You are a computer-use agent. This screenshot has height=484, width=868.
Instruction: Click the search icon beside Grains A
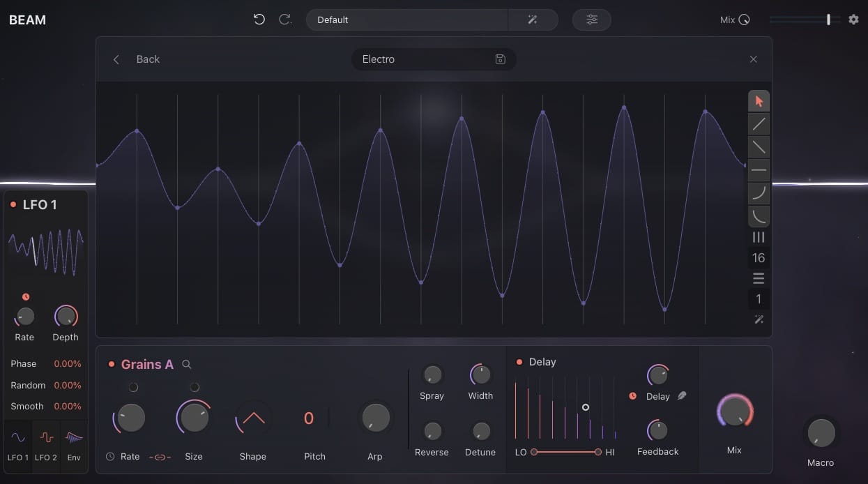coord(187,364)
